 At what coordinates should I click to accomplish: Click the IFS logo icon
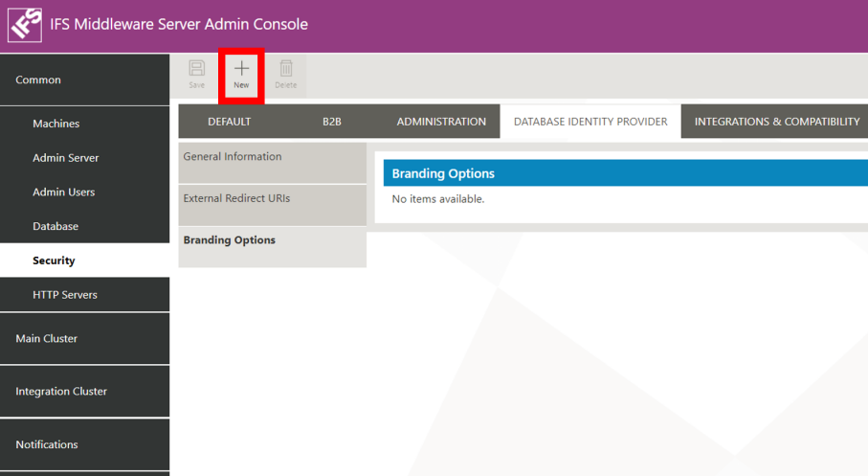tap(25, 25)
